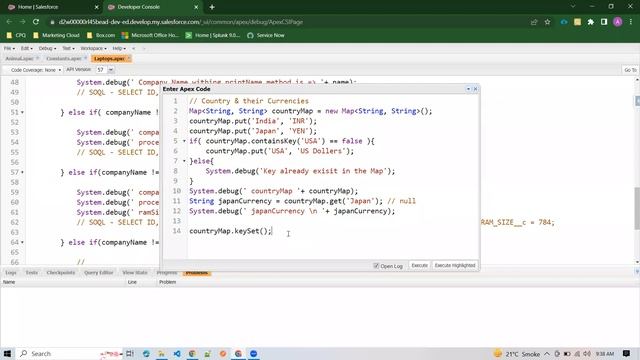Click the address bar URL
640x360 pixels.
[x=181, y=22]
